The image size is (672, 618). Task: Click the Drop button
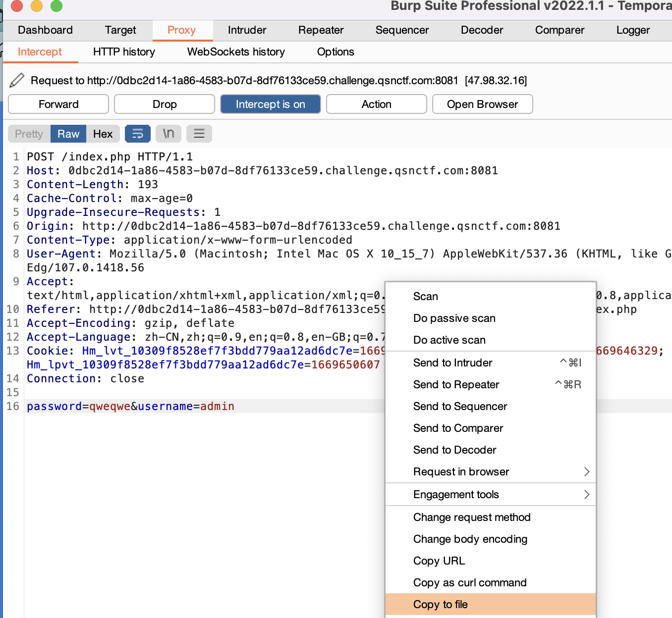(x=165, y=104)
